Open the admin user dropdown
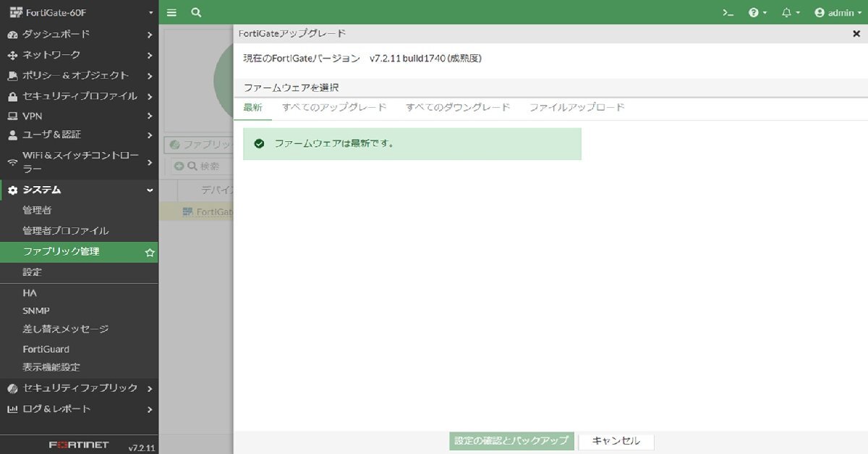The width and height of the screenshot is (868, 454). [838, 12]
